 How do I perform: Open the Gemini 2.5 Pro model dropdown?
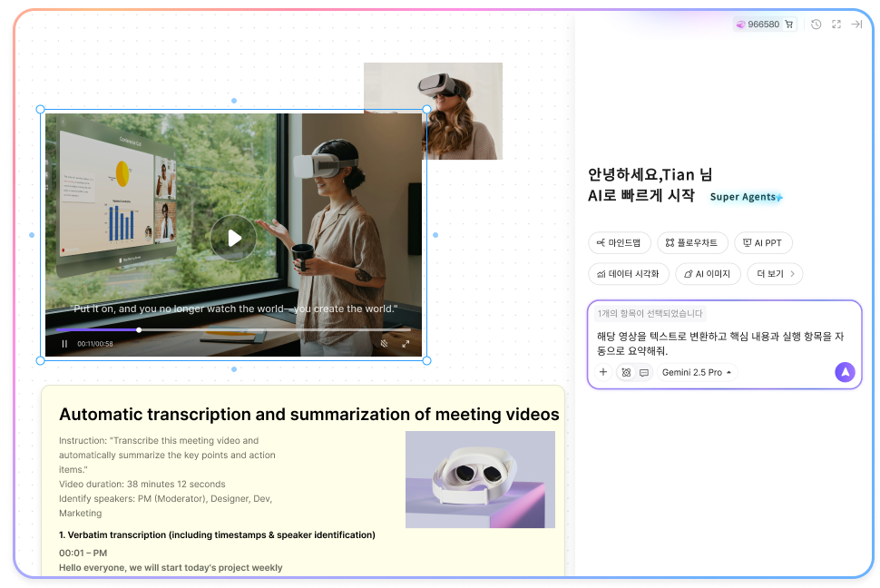click(x=697, y=372)
